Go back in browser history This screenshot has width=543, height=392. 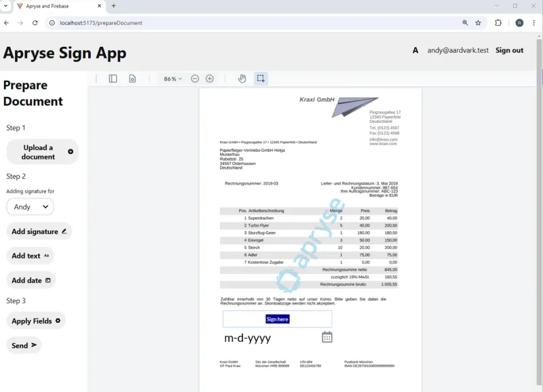[x=6, y=23]
